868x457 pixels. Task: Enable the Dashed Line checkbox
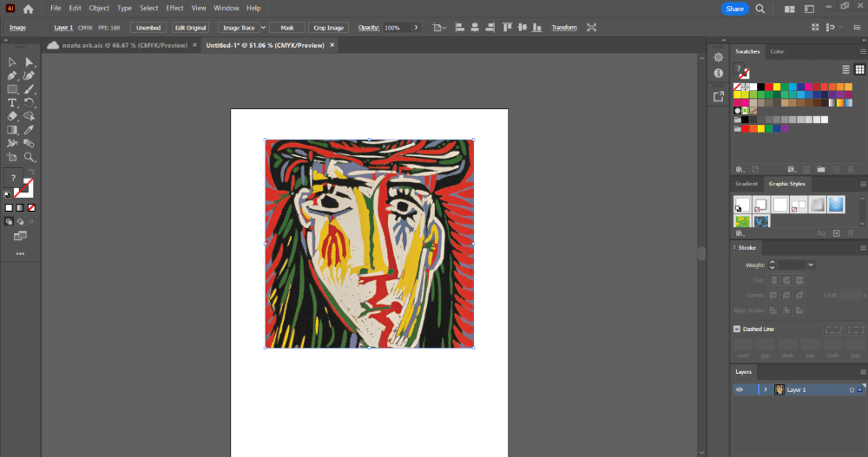point(737,330)
